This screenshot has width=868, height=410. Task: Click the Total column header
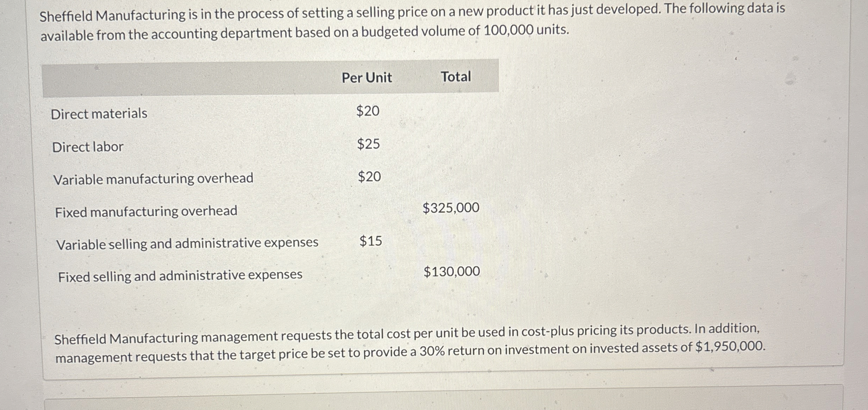pos(456,76)
